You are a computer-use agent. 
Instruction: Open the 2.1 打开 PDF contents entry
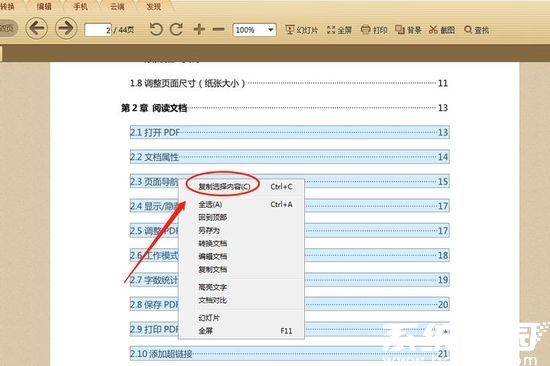[290, 132]
